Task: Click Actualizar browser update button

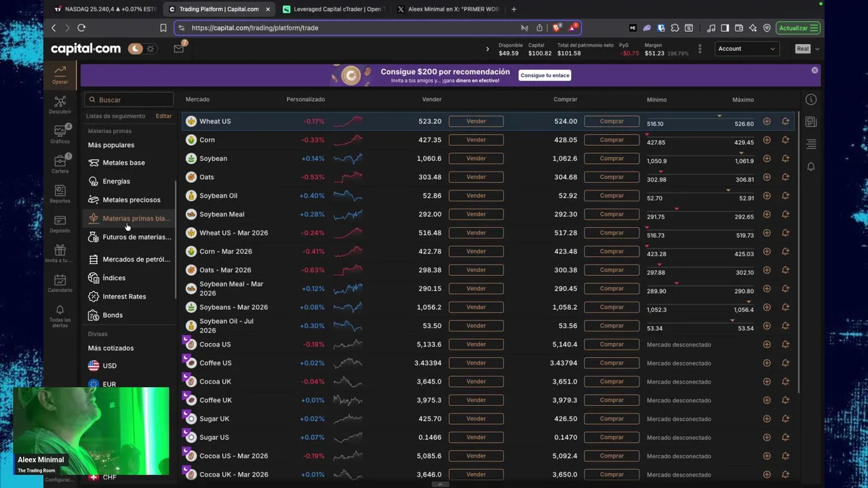Action: pyautogui.click(x=798, y=28)
